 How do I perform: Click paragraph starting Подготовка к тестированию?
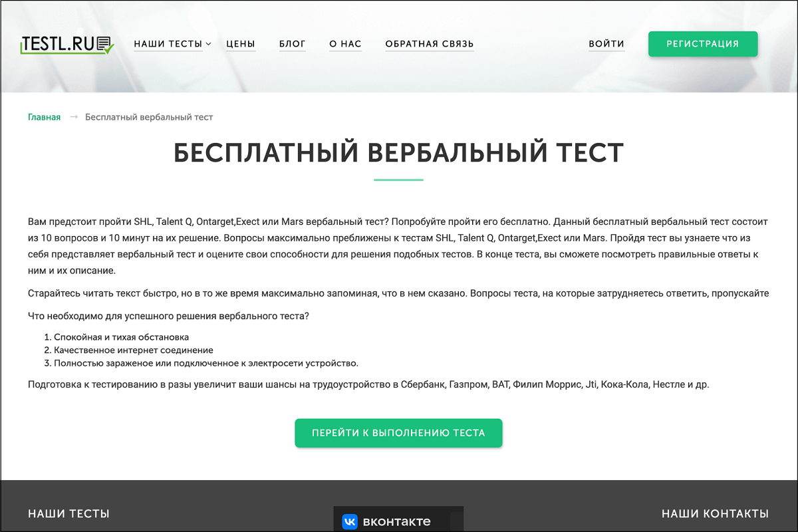pyautogui.click(x=368, y=384)
